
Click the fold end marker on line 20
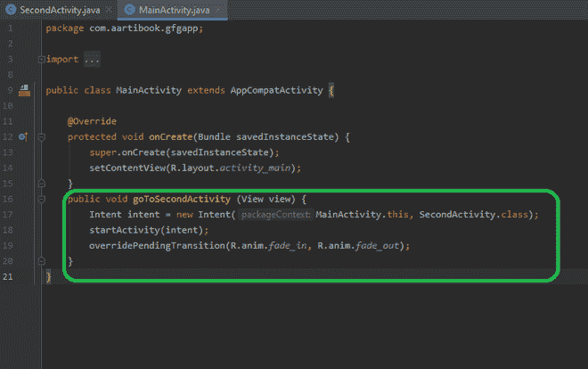coord(41,261)
